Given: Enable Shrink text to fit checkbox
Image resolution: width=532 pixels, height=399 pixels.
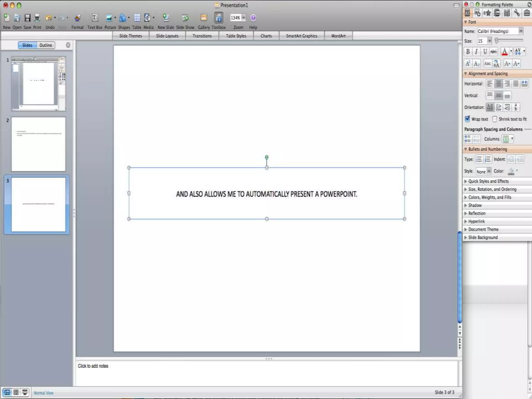Looking at the screenshot, I should (495, 119).
